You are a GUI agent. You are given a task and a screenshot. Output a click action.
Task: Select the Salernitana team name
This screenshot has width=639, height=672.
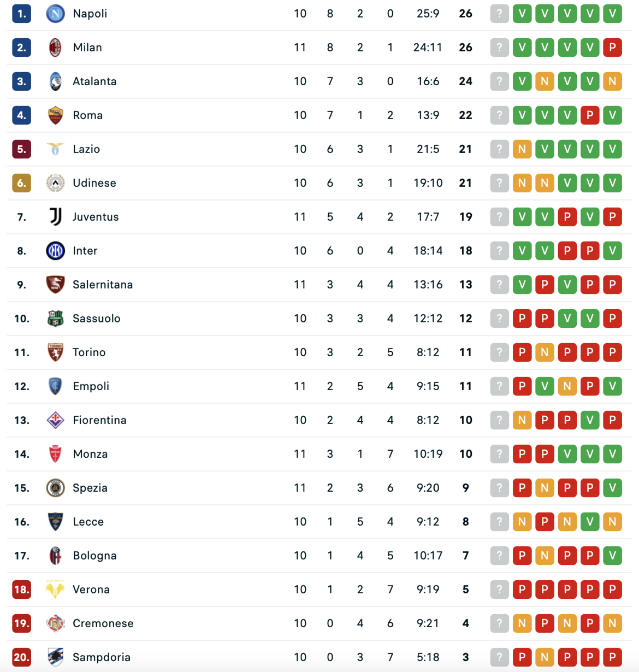[103, 285]
